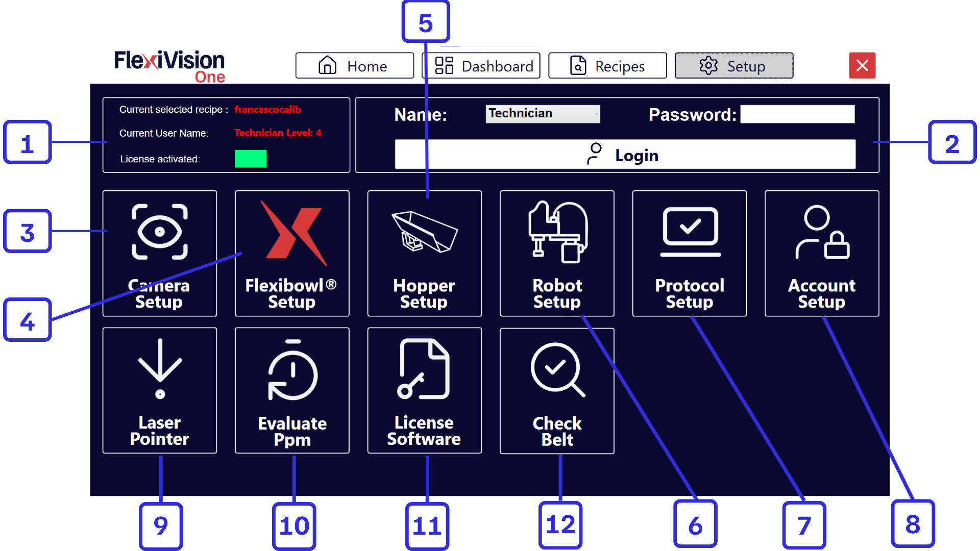This screenshot has width=980, height=551.
Task: Expand the Name dropdown showing Technician
Action: tap(543, 113)
